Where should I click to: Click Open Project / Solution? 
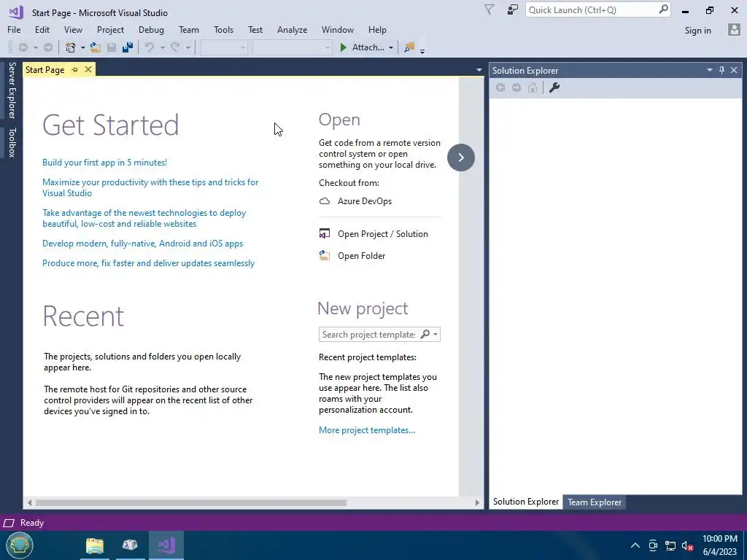pyautogui.click(x=382, y=234)
